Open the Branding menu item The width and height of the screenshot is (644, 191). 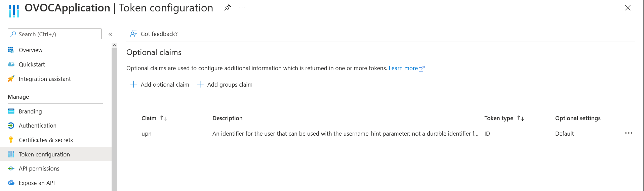pos(30,111)
